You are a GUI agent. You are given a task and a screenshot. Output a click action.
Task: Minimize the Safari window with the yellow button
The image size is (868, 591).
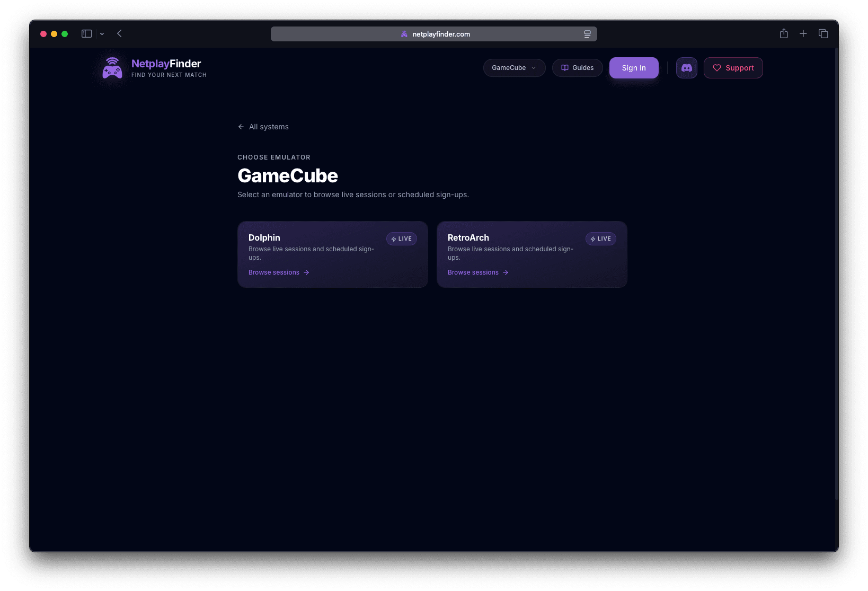54,34
